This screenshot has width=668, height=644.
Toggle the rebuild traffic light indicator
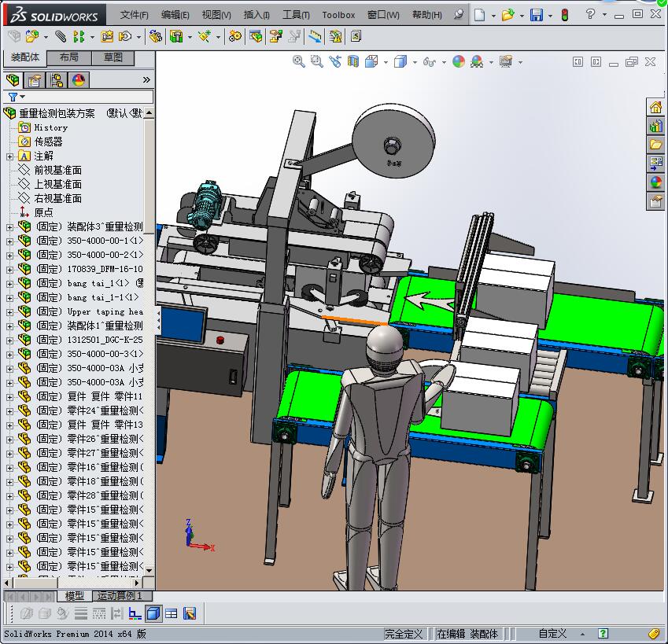click(x=564, y=15)
